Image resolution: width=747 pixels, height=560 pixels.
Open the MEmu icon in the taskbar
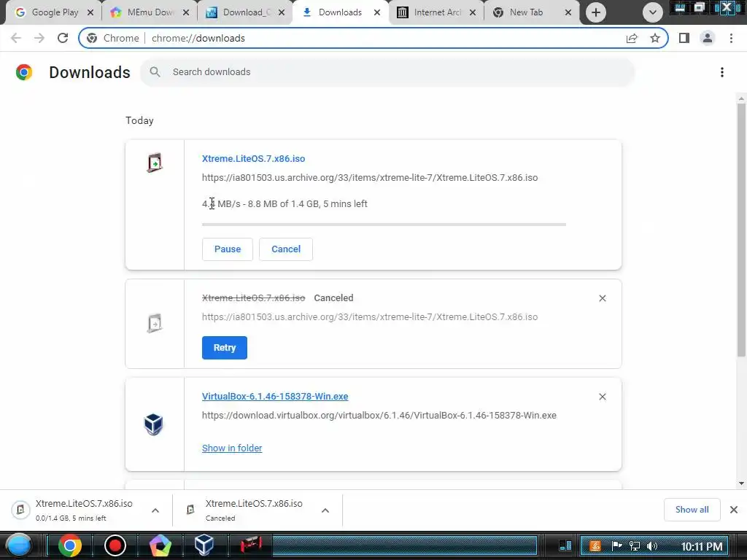[160, 545]
